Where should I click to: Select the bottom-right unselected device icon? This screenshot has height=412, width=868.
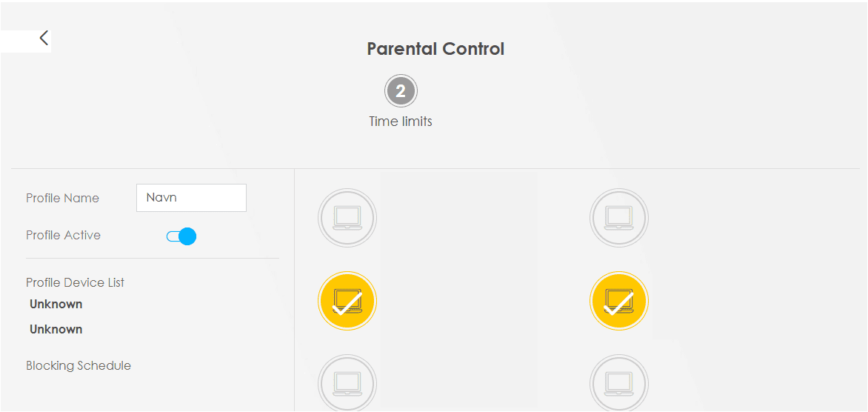pyautogui.click(x=619, y=383)
